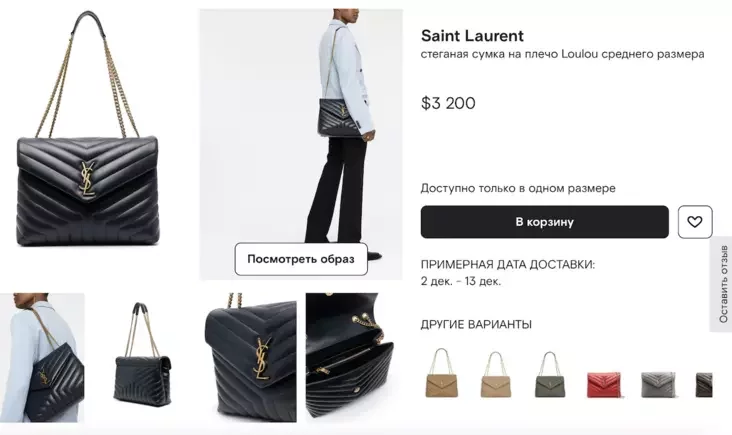Open the 'Оставить отзыв' feedback side tab
Viewport: 732px width, 435px height.
coord(722,284)
